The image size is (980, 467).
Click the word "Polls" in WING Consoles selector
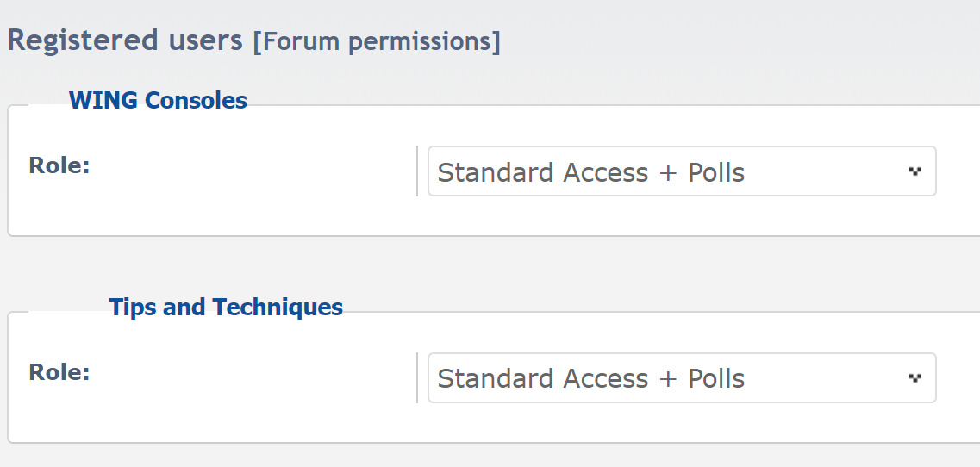pos(716,172)
